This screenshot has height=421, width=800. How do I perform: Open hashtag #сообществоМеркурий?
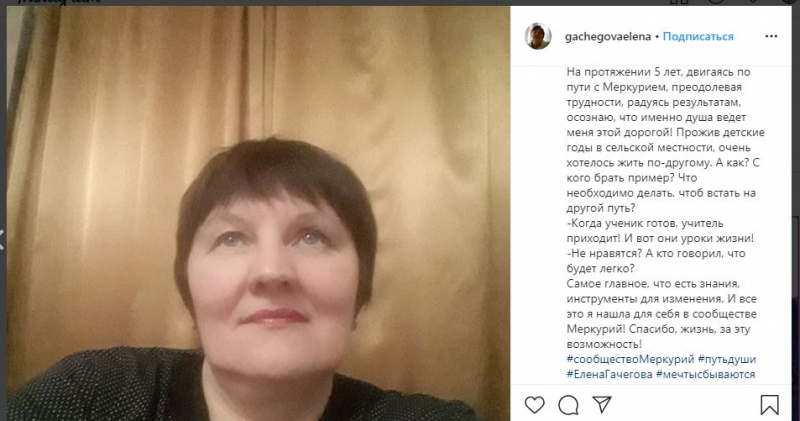click(630, 359)
